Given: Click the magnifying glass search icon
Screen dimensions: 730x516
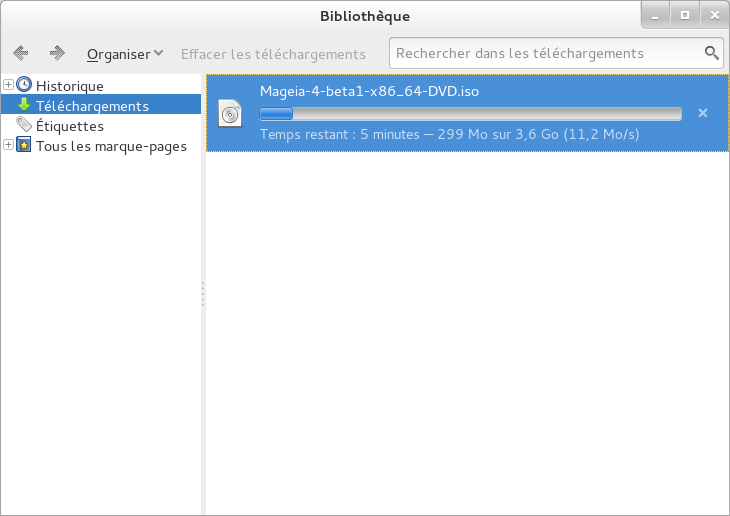Looking at the screenshot, I should point(711,53).
